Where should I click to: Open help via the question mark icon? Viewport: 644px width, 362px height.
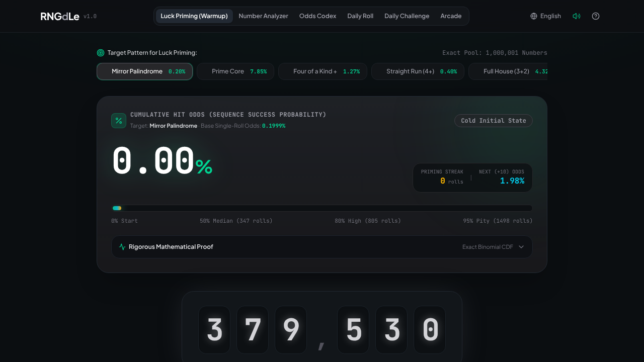[x=596, y=16]
